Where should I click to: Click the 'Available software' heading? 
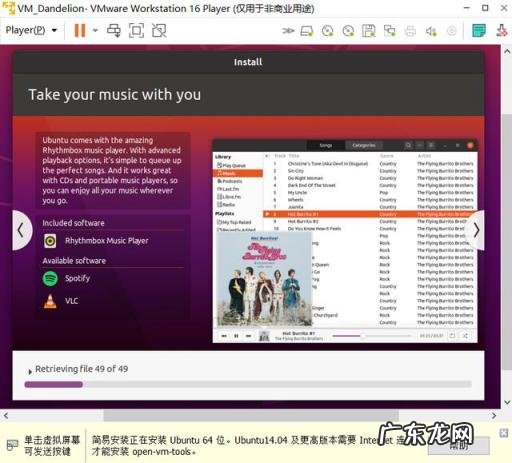[74, 261]
